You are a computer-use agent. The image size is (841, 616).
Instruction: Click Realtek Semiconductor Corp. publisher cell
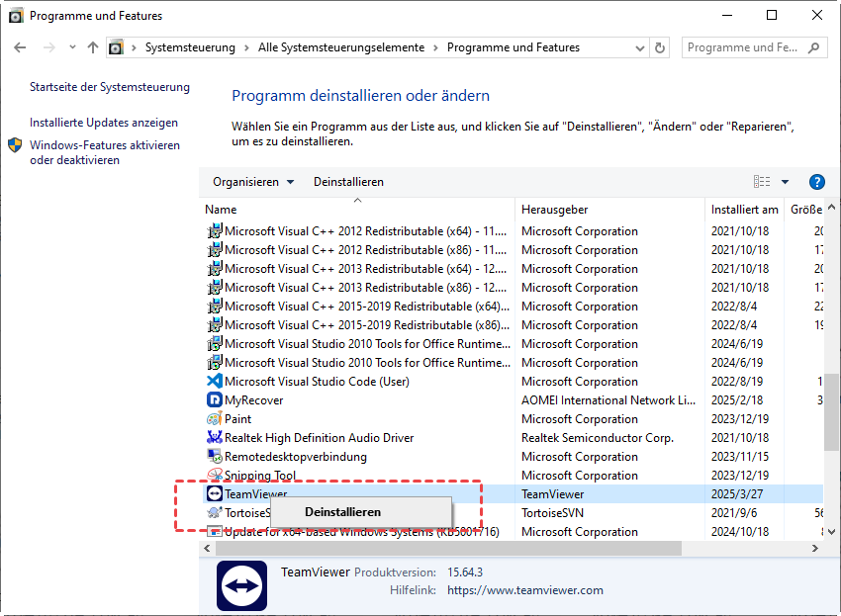pyautogui.click(x=597, y=437)
